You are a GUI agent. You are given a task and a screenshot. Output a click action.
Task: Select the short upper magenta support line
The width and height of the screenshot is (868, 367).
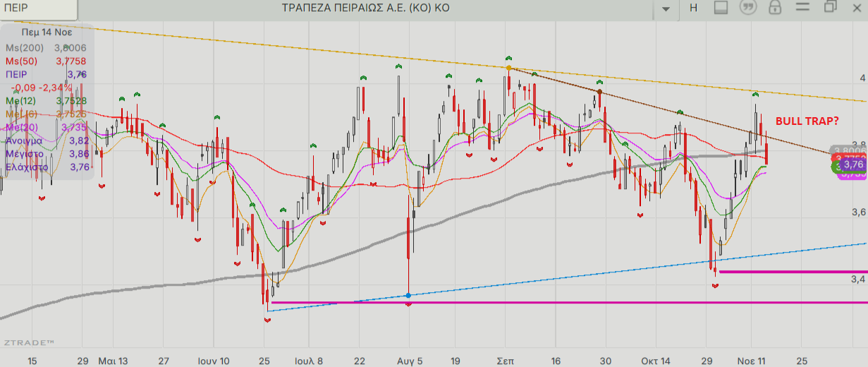793,272
